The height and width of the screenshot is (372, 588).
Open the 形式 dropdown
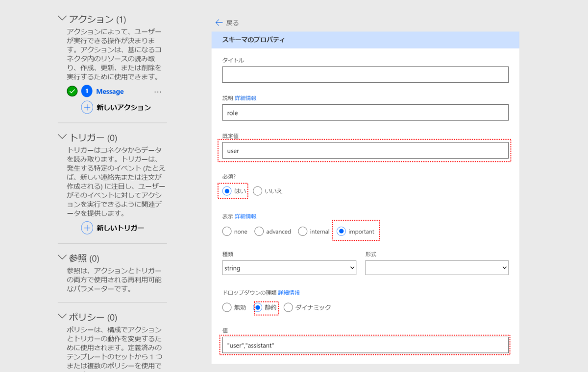(437, 268)
